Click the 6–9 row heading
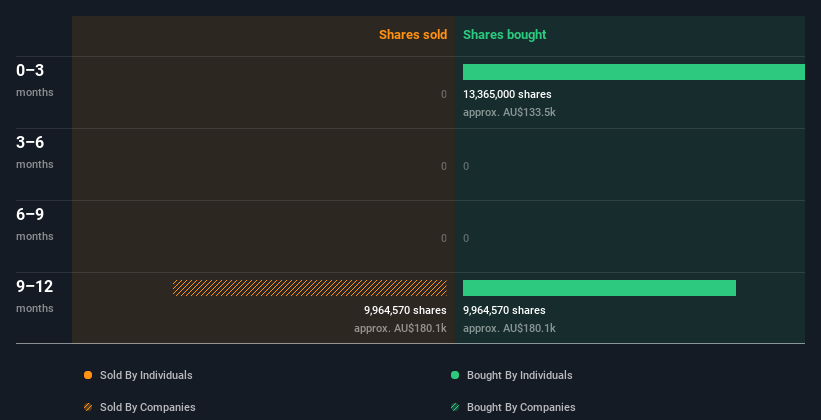 point(30,214)
